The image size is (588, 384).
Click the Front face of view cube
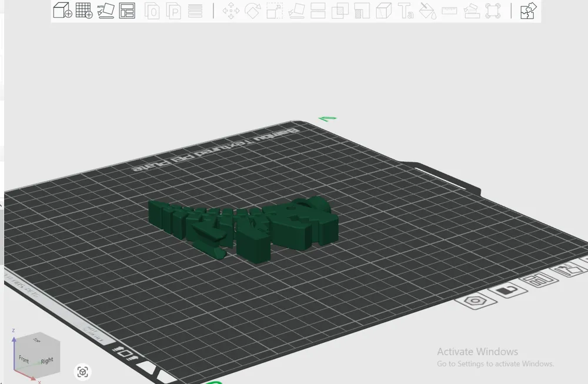coord(24,359)
